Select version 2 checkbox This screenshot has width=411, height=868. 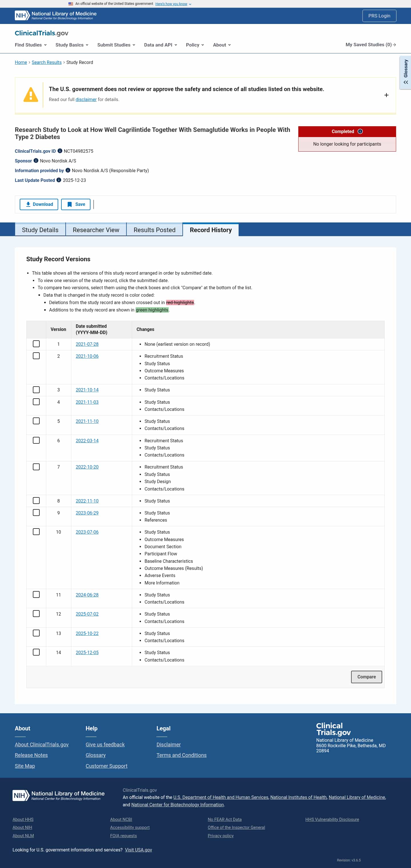[x=36, y=356]
